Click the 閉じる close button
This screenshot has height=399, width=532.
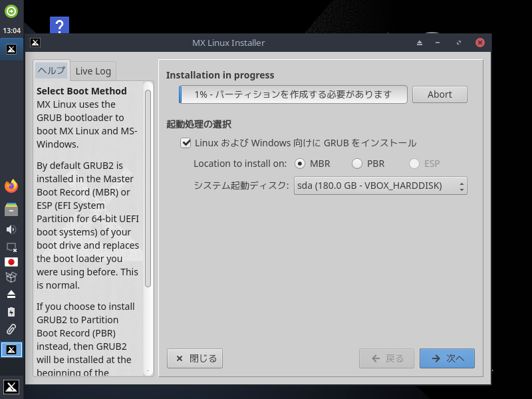point(195,358)
